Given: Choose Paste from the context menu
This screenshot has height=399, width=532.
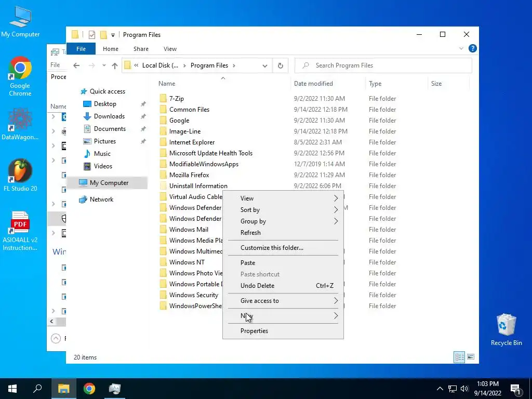Looking at the screenshot, I should pos(283,262).
